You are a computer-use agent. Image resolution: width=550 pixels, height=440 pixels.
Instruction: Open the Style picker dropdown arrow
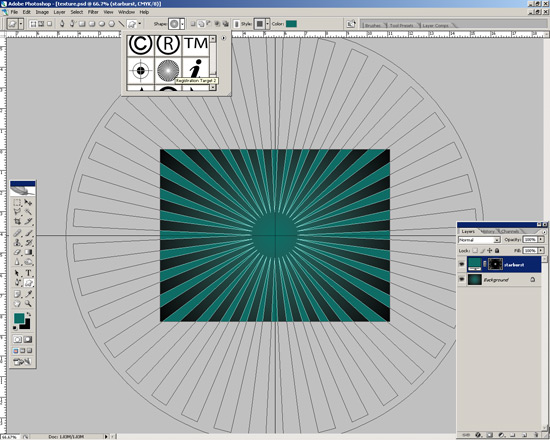(x=268, y=24)
